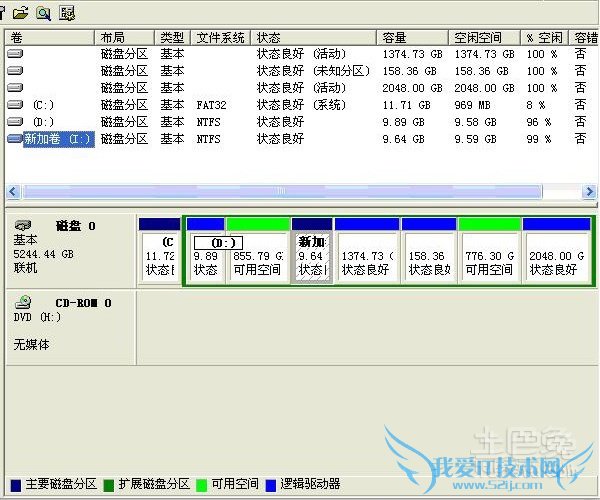Click the CD-ROM 0 label
600x500 pixels.
[83, 303]
